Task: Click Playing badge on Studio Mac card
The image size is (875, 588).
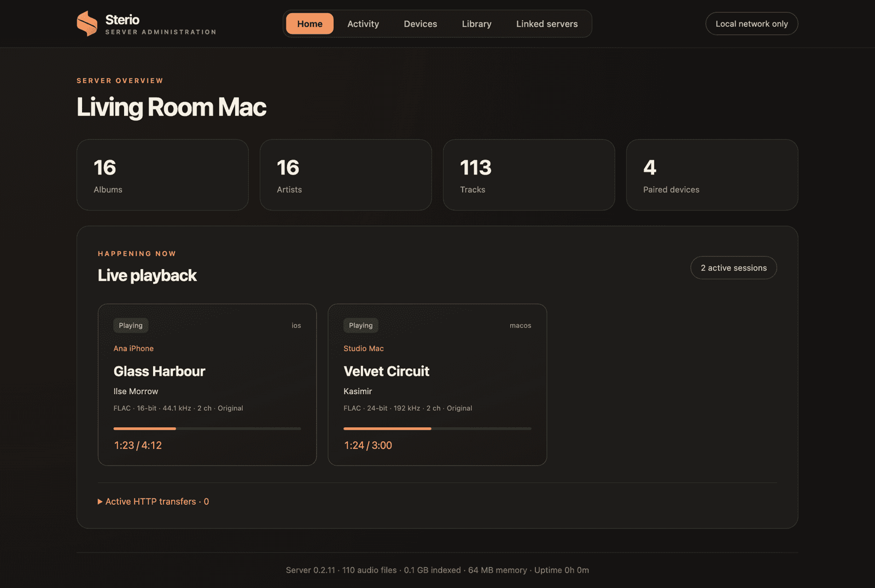Action: (361, 325)
